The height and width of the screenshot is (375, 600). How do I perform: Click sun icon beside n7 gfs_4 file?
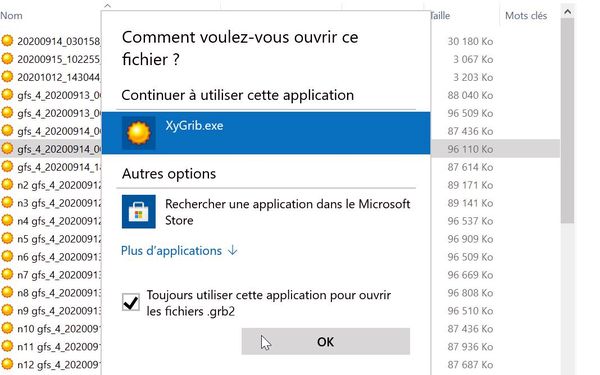click(7, 274)
